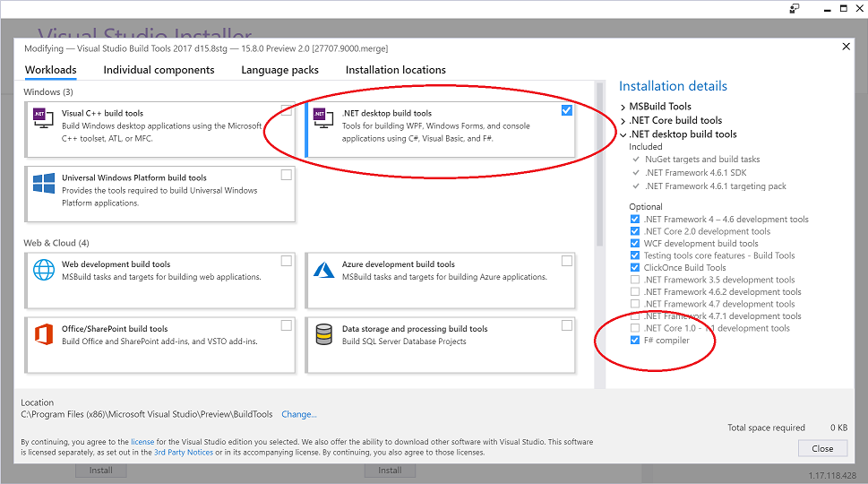This screenshot has height=484, width=868.
Task: Enable Web development build tools workload
Action: click(286, 261)
